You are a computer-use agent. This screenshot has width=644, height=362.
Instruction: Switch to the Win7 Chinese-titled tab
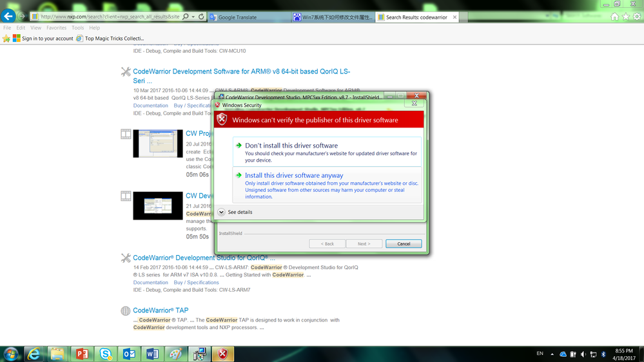coord(333,17)
